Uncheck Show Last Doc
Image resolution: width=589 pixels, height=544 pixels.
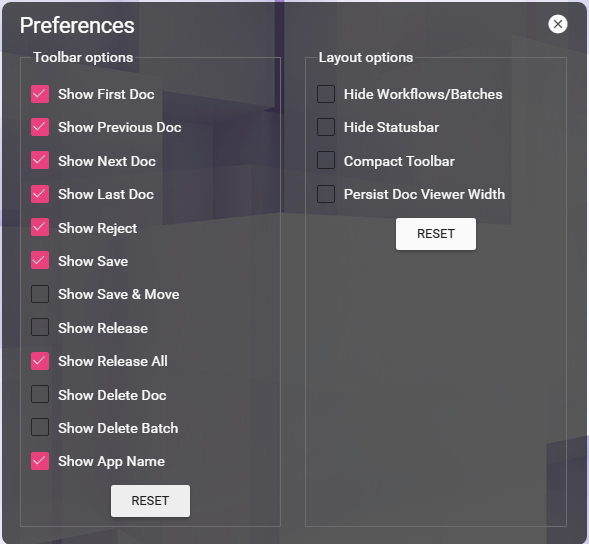coord(40,194)
